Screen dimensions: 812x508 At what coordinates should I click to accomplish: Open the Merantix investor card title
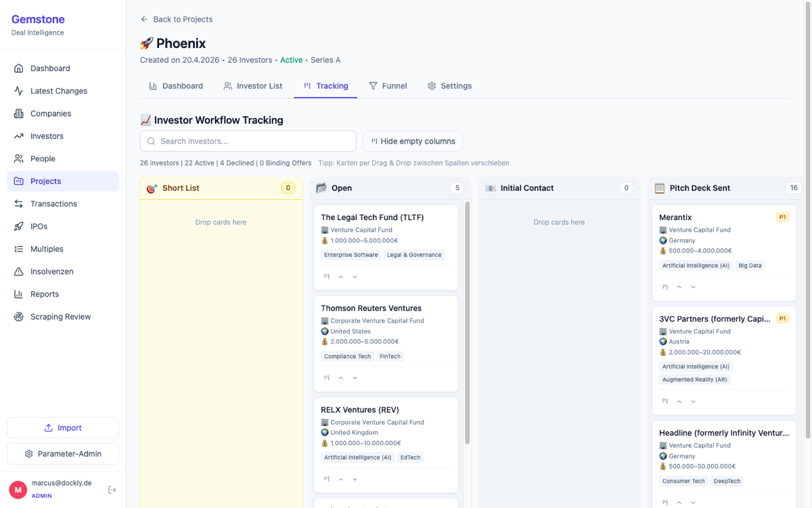675,217
